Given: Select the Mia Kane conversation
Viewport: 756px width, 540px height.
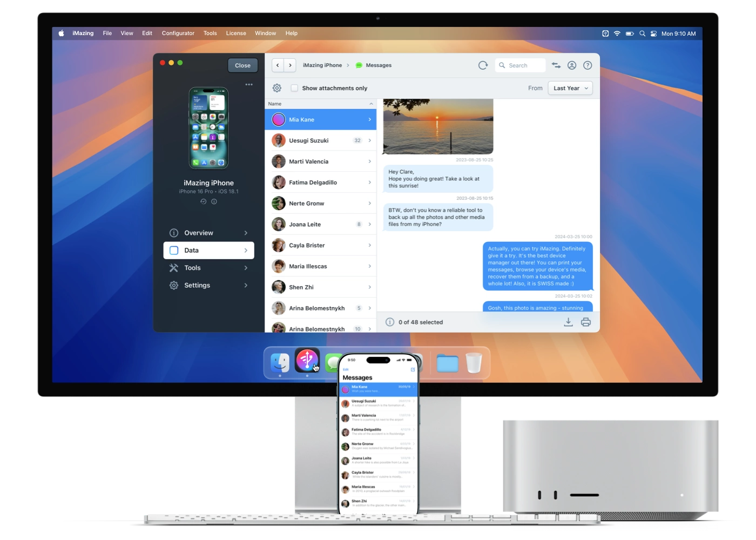Looking at the screenshot, I should pos(320,119).
